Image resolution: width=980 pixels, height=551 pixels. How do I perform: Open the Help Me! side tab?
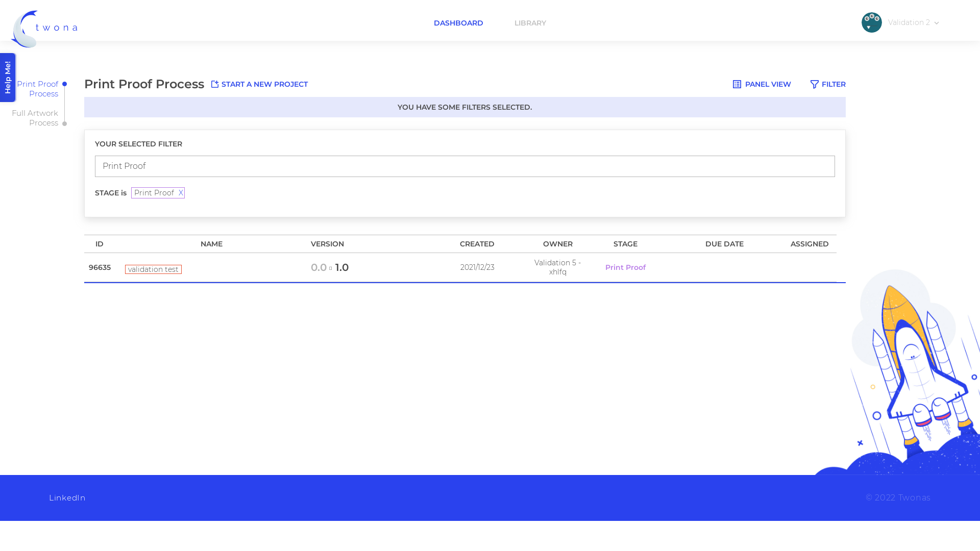point(8,78)
